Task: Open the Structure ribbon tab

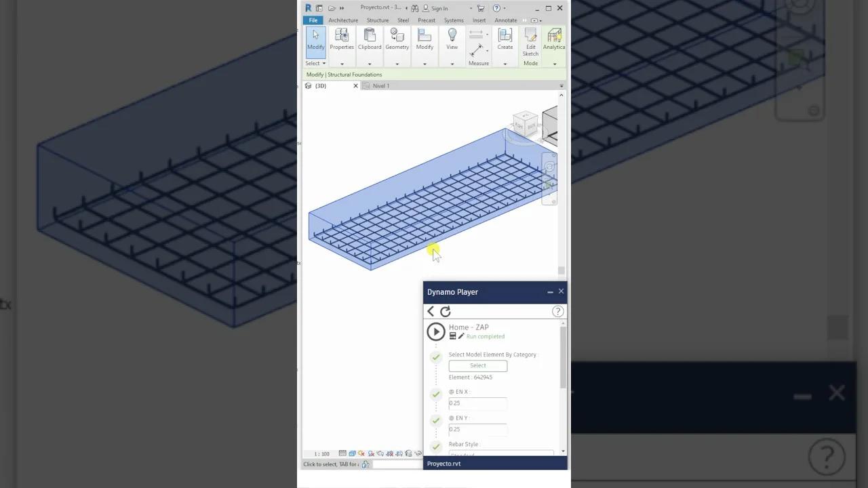Action: tap(377, 20)
